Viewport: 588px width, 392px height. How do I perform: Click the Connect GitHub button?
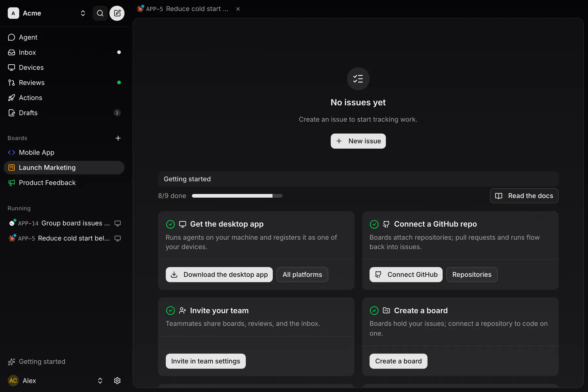406,275
